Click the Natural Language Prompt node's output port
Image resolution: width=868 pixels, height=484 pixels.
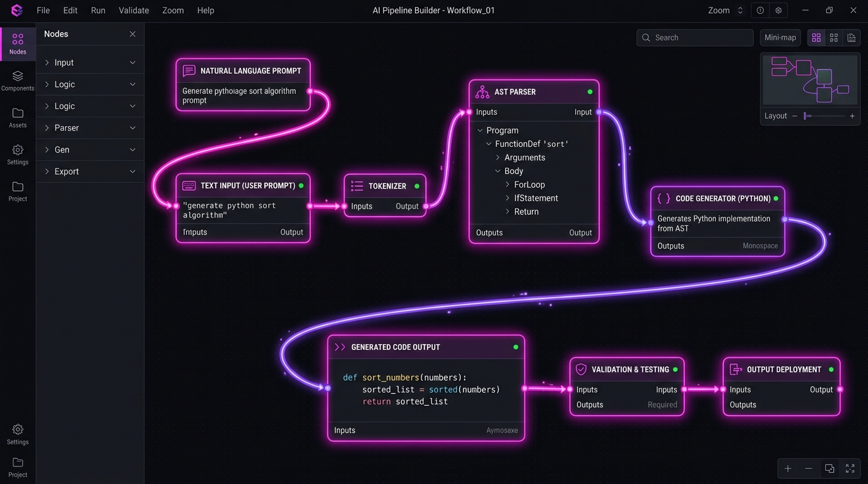coord(310,91)
